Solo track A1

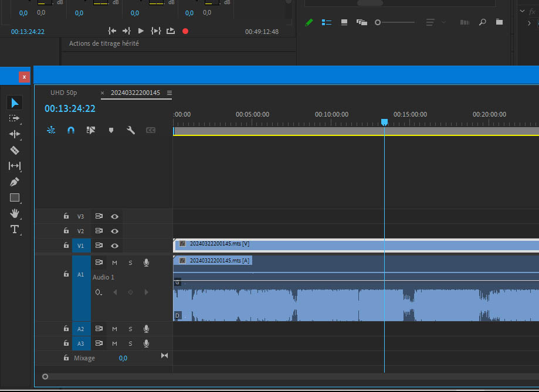[x=130, y=263]
